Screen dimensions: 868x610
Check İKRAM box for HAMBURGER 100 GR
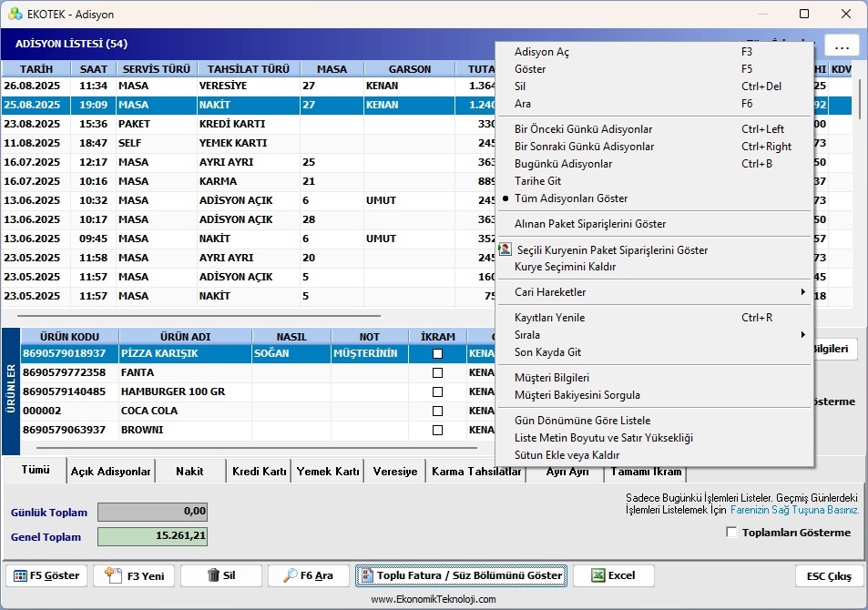(437, 391)
